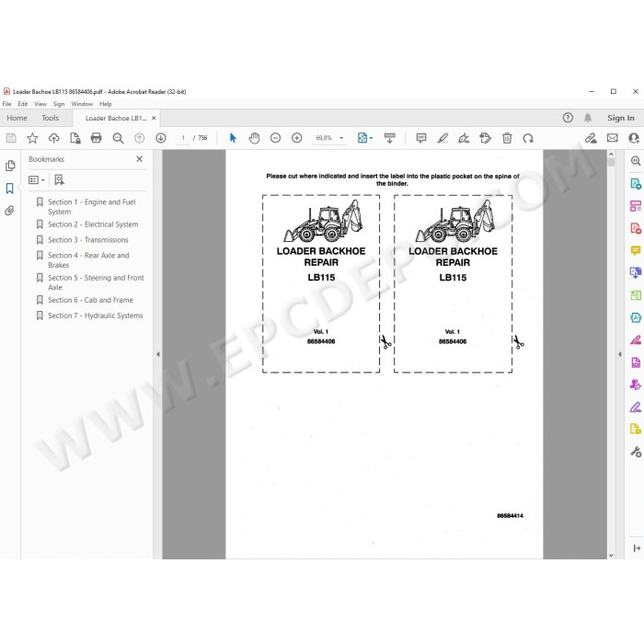The width and height of the screenshot is (644, 644).
Task: Open the help question mark icon
Action: (x=568, y=118)
